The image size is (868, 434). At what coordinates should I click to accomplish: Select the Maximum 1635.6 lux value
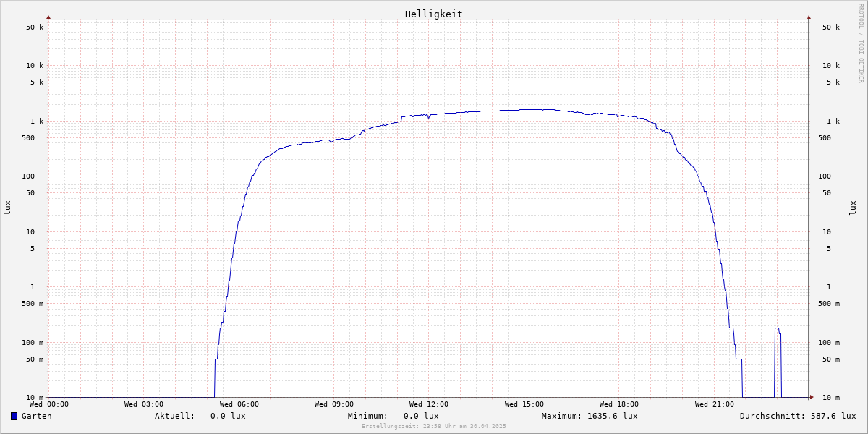pyautogui.click(x=613, y=416)
